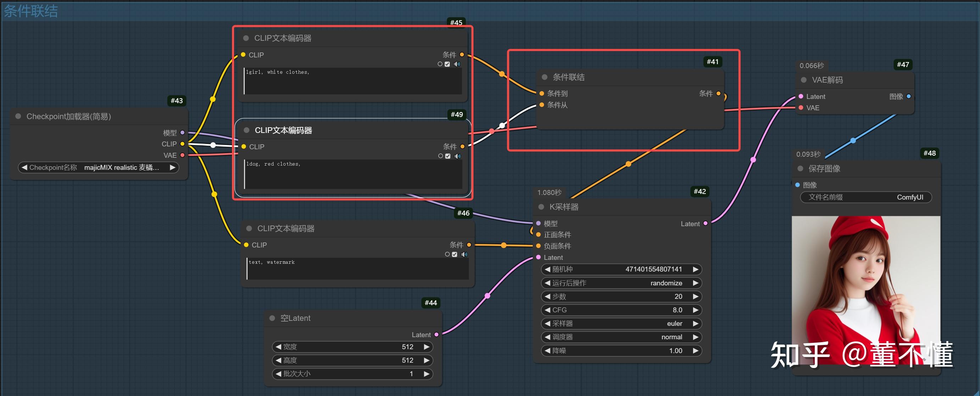Click speaker icon on node #49 encoder

tap(457, 156)
